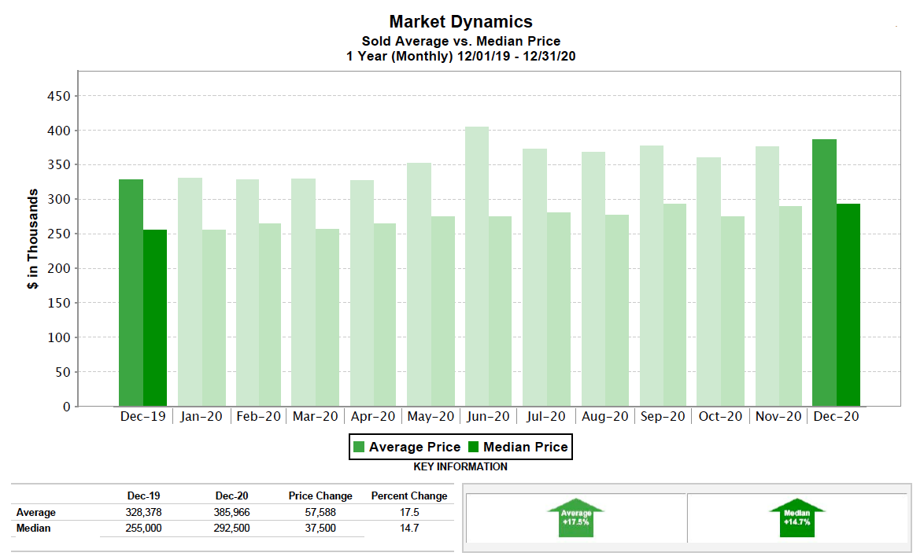This screenshot has height=560, width=924.
Task: Click the Median Price legend color swatch
Action: (x=473, y=447)
